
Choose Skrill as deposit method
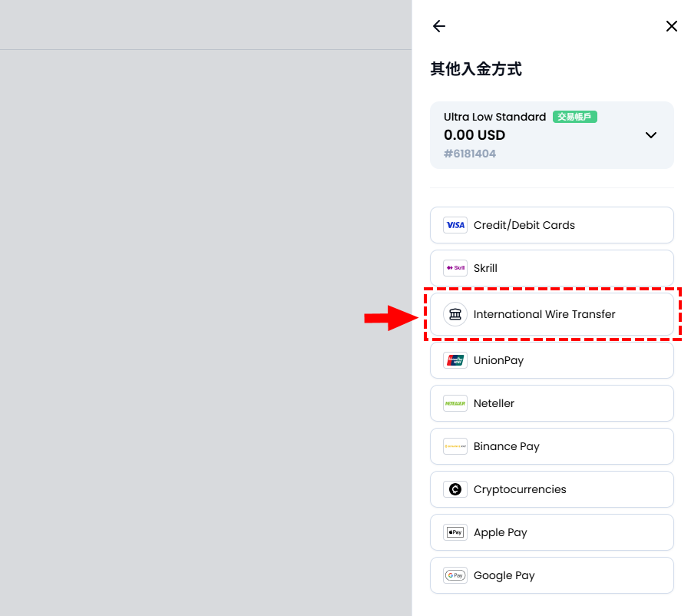tap(485, 268)
